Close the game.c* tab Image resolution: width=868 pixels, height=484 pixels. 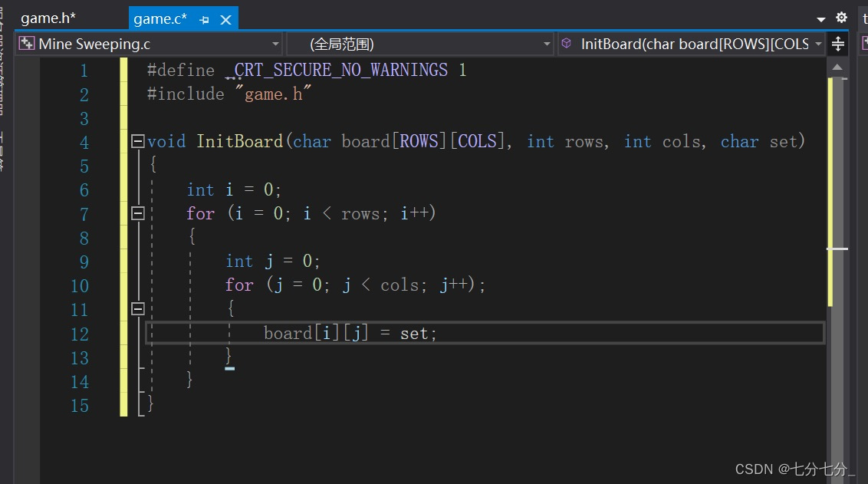point(225,20)
